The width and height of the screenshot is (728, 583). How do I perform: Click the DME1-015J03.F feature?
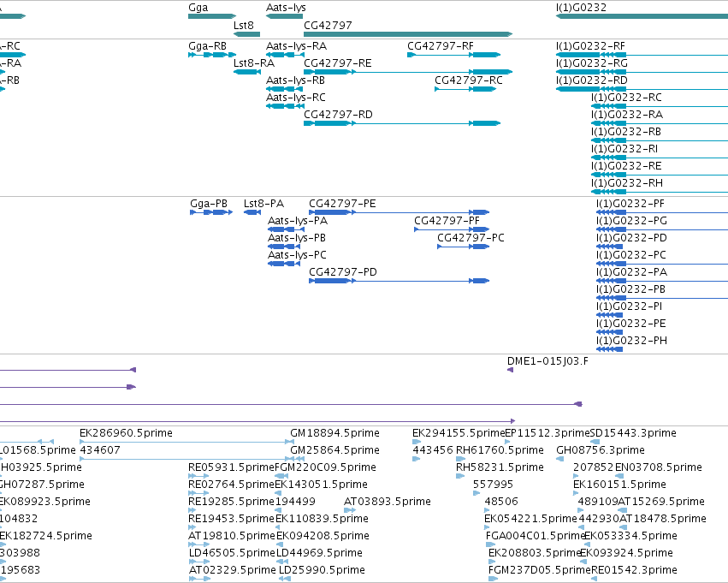point(510,370)
